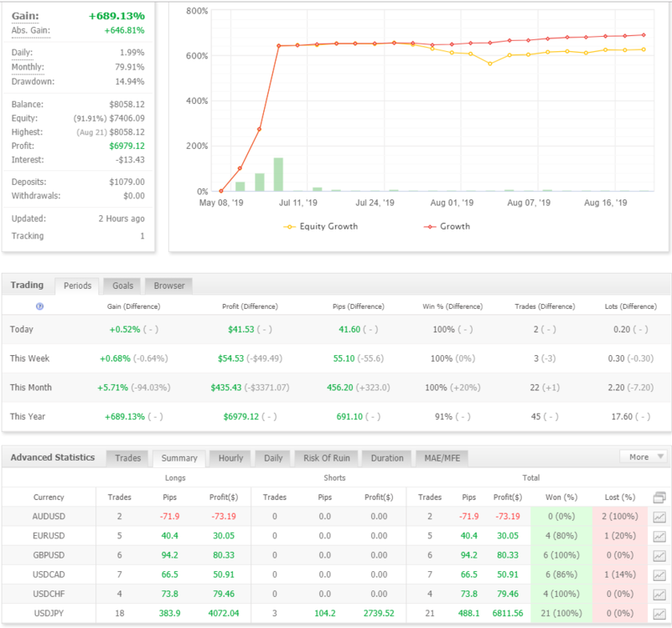Click the Lost (%) column header
The height and width of the screenshot is (628, 672).
coord(620,497)
